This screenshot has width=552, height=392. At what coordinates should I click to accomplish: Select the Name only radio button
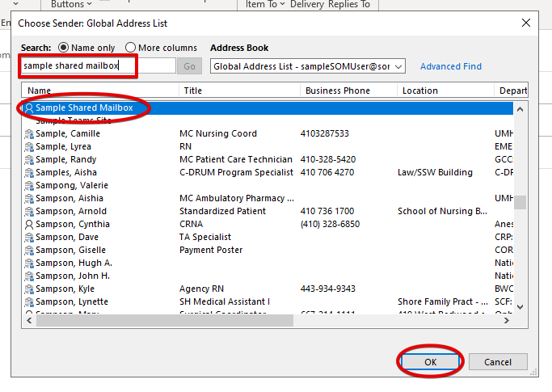tap(64, 48)
